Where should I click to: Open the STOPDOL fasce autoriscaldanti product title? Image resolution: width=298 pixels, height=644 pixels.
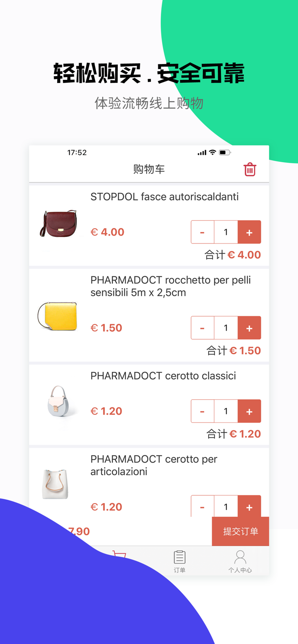pyautogui.click(x=164, y=197)
